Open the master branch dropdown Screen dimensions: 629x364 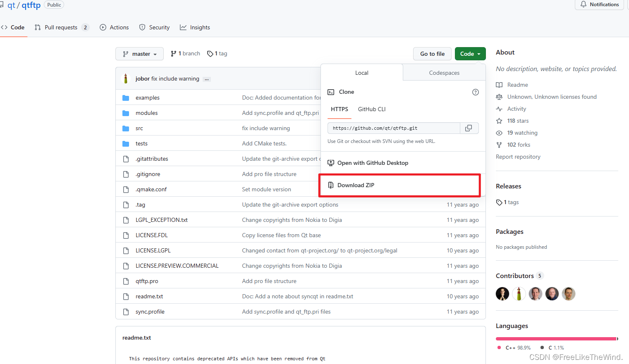pyautogui.click(x=140, y=54)
